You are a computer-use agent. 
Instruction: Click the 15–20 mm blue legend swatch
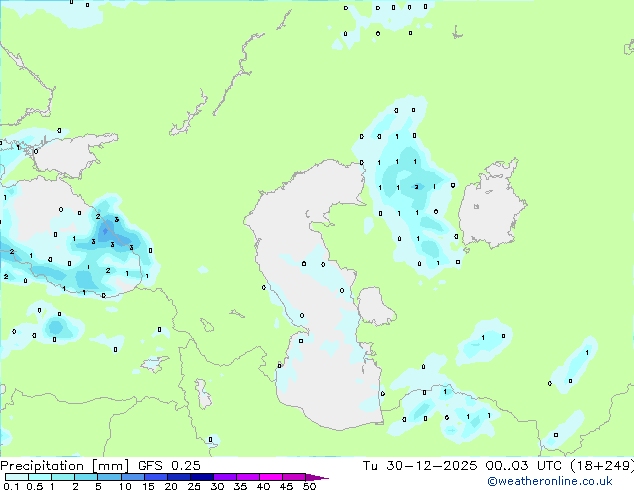156,477
